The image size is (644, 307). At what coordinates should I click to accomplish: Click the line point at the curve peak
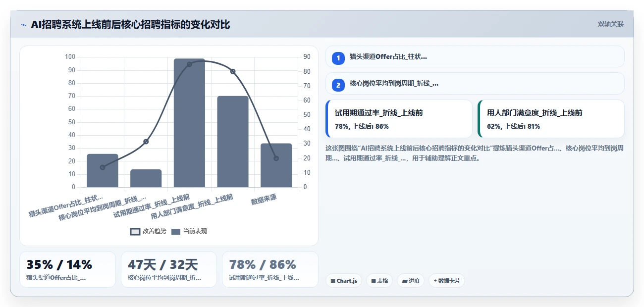(x=189, y=64)
